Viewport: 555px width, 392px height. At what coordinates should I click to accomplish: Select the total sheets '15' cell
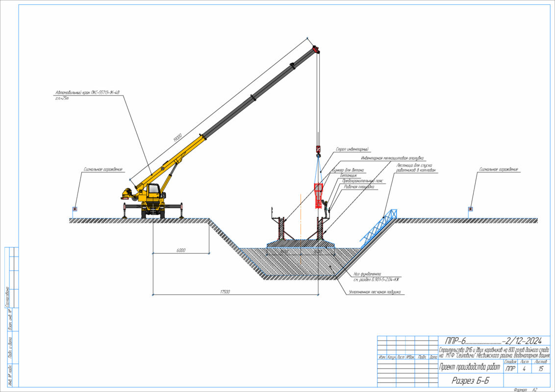[x=541, y=368]
